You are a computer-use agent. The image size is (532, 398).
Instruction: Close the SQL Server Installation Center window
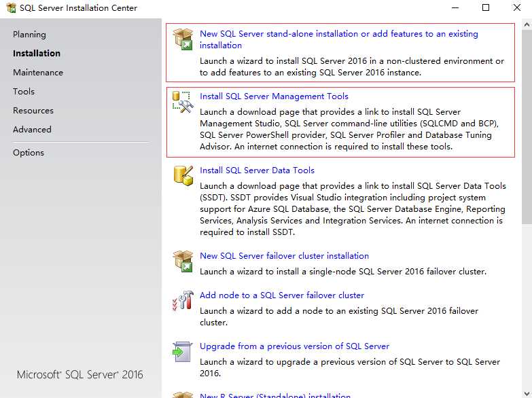coord(517,7)
